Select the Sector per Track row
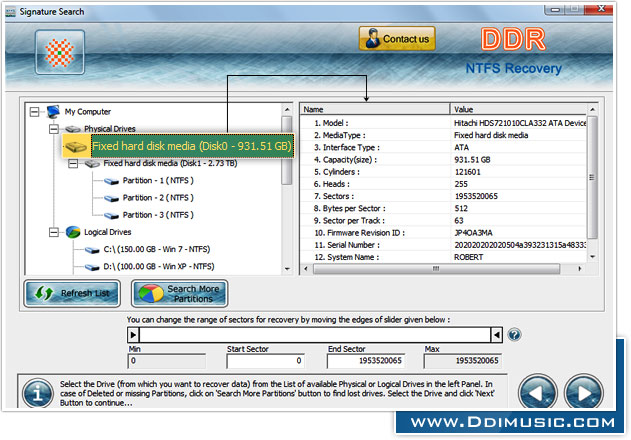This screenshot has width=631, height=440. (x=444, y=221)
